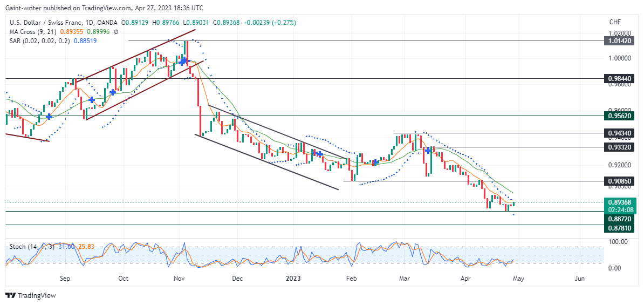Click the low price L0.89031
This screenshot has height=305, width=644.
point(196,23)
